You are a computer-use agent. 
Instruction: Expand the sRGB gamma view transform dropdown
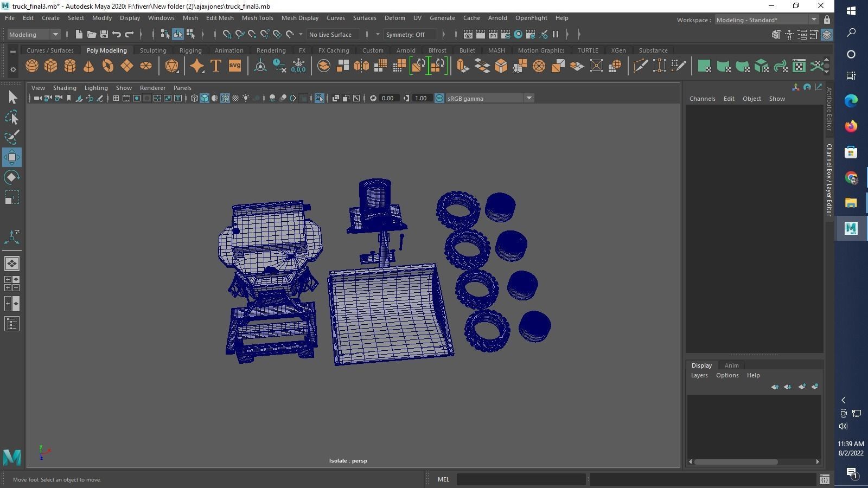528,98
